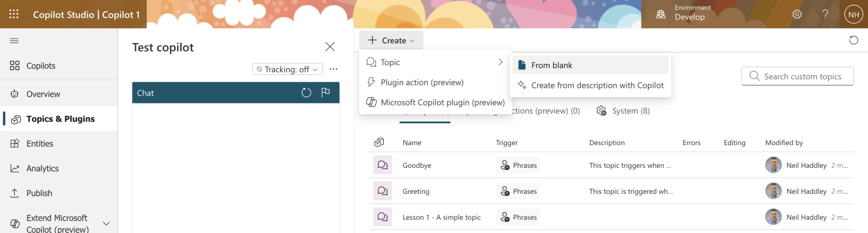This screenshot has height=233, width=868.
Task: Click the settings gear icon
Action: pos(797,14)
